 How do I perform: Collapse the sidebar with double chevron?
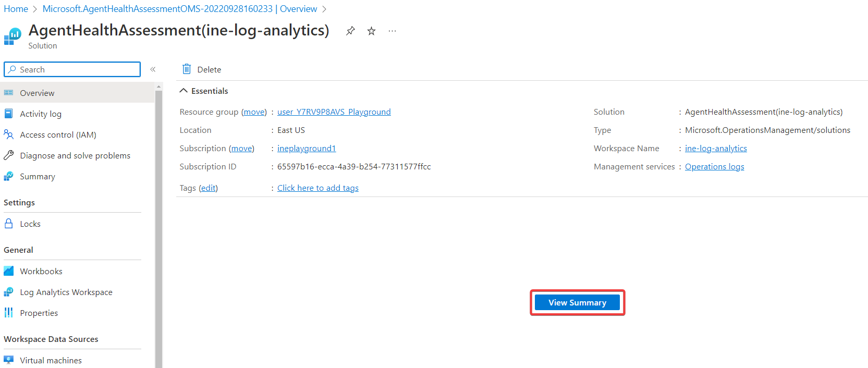(x=153, y=69)
